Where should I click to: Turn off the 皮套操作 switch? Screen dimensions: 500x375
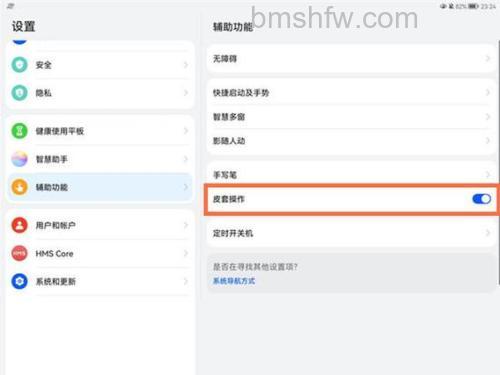[481, 199]
